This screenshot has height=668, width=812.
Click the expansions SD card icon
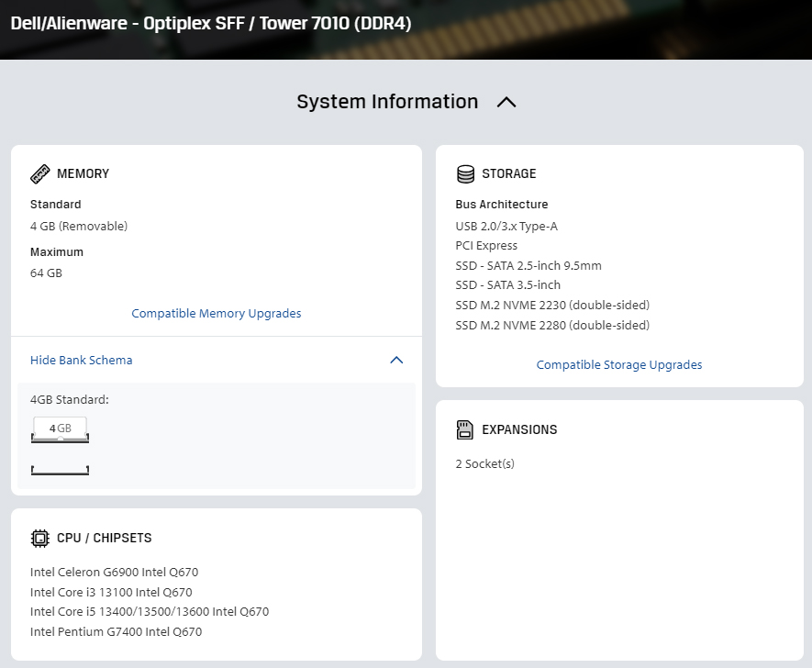click(464, 429)
